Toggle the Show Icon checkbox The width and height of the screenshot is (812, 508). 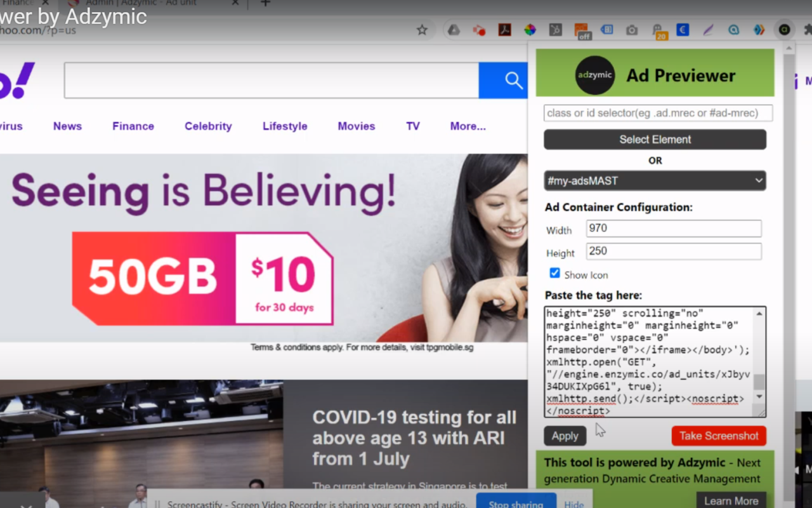pyautogui.click(x=555, y=273)
